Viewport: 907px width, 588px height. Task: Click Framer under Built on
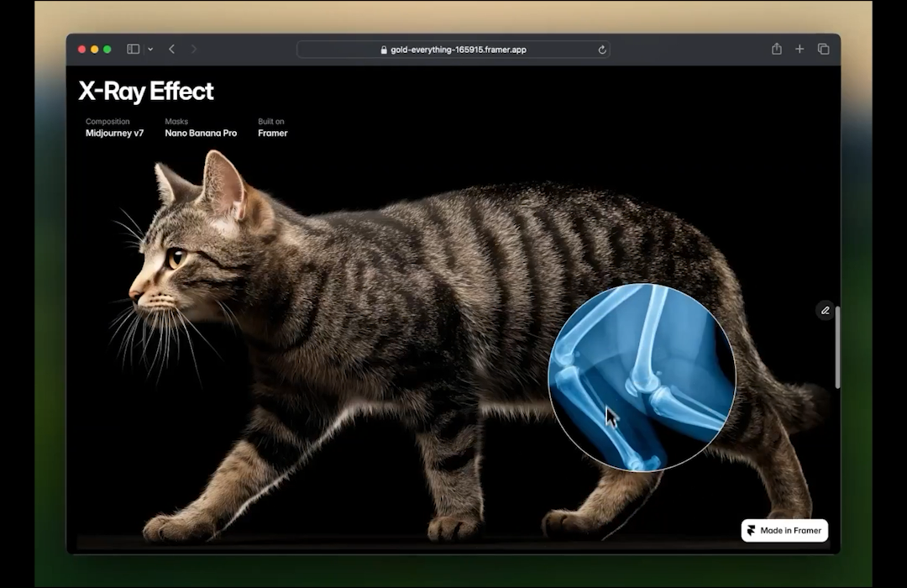click(x=273, y=134)
